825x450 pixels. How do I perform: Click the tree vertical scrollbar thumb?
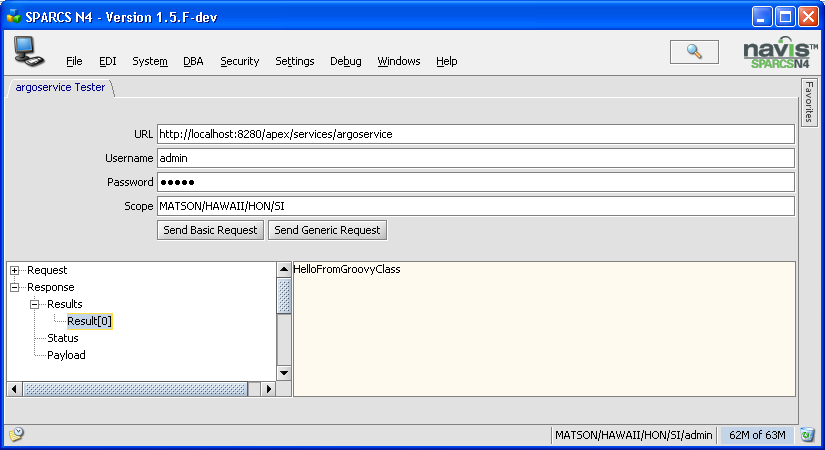(x=284, y=296)
